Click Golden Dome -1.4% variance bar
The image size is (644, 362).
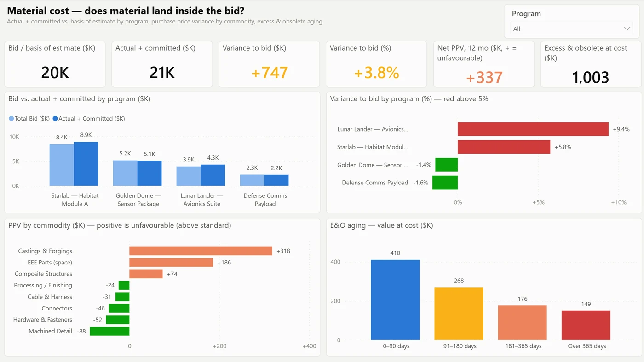[446, 165]
